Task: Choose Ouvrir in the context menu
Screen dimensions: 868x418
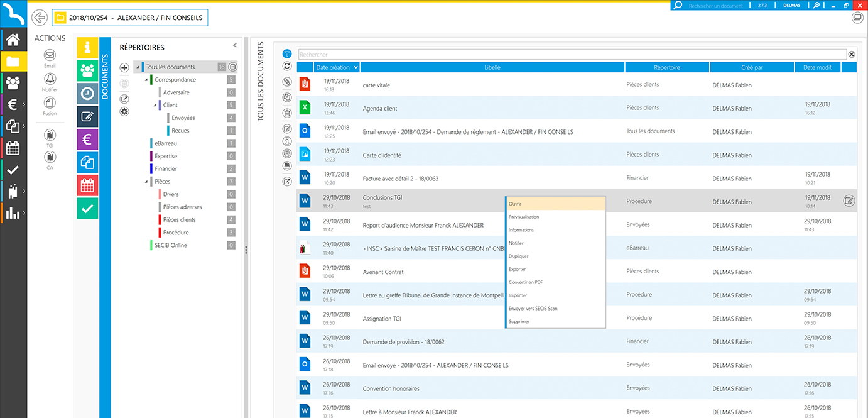Action: coord(556,204)
